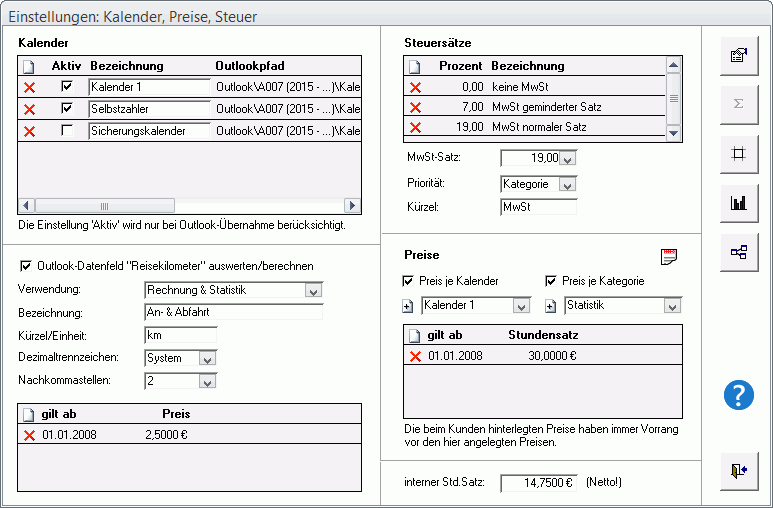
Task: Open the bar chart statistics icon
Action: click(738, 203)
